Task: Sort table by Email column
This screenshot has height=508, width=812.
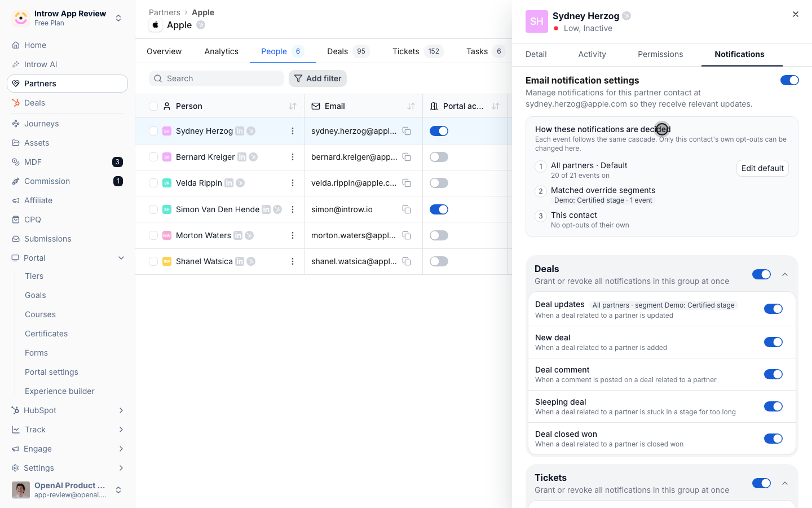Action: (x=411, y=106)
